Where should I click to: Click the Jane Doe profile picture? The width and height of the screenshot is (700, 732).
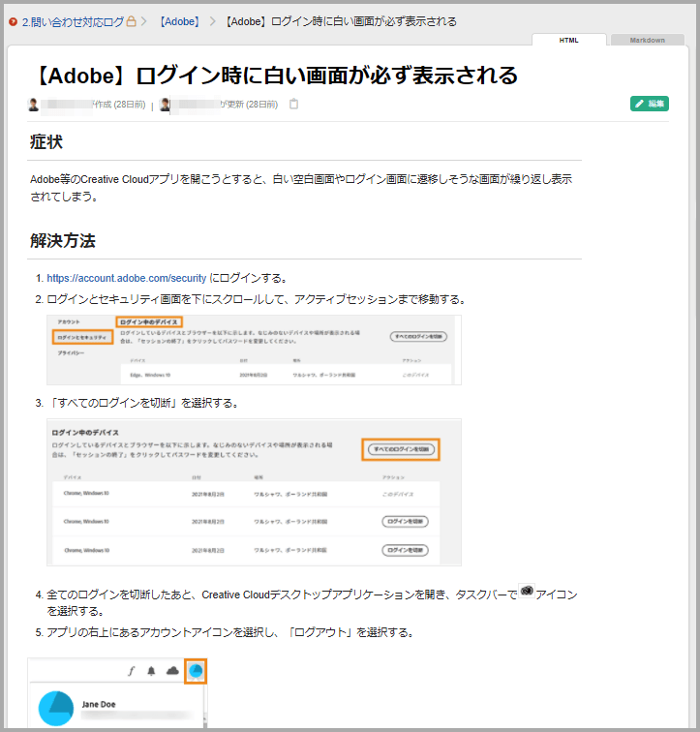[x=56, y=708]
